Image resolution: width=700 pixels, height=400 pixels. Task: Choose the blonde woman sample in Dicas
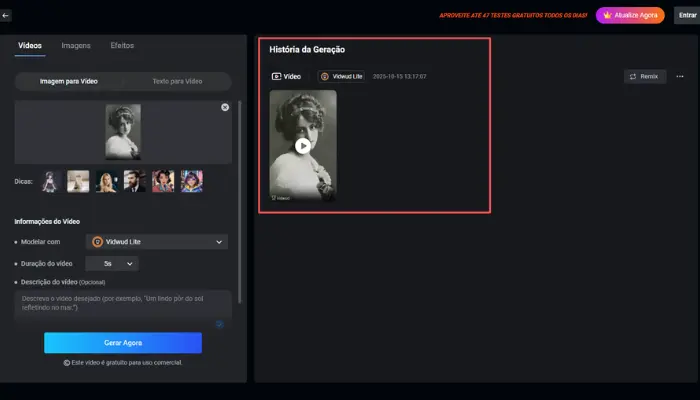pos(107,181)
